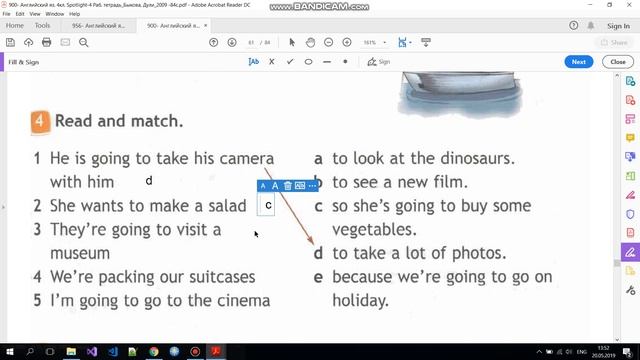
Task: Click the page number field
Action: point(251,42)
